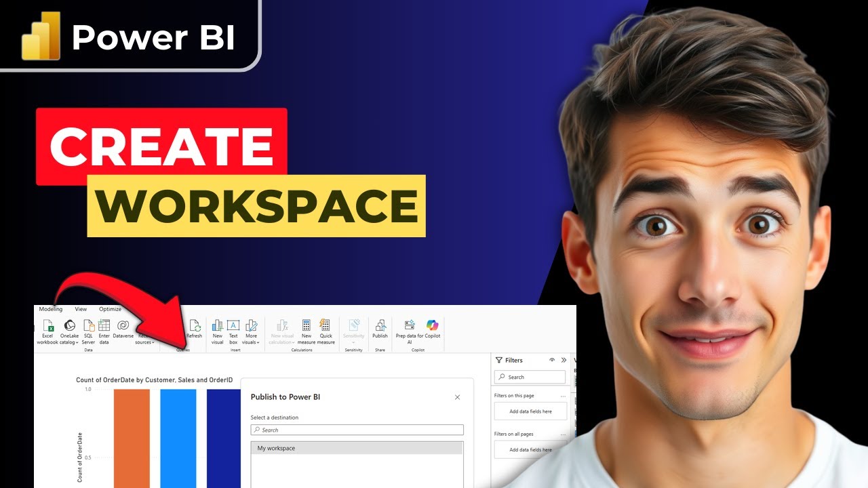868x488 pixels.
Task: Select the orange bar in the chart
Action: [x=132, y=439]
